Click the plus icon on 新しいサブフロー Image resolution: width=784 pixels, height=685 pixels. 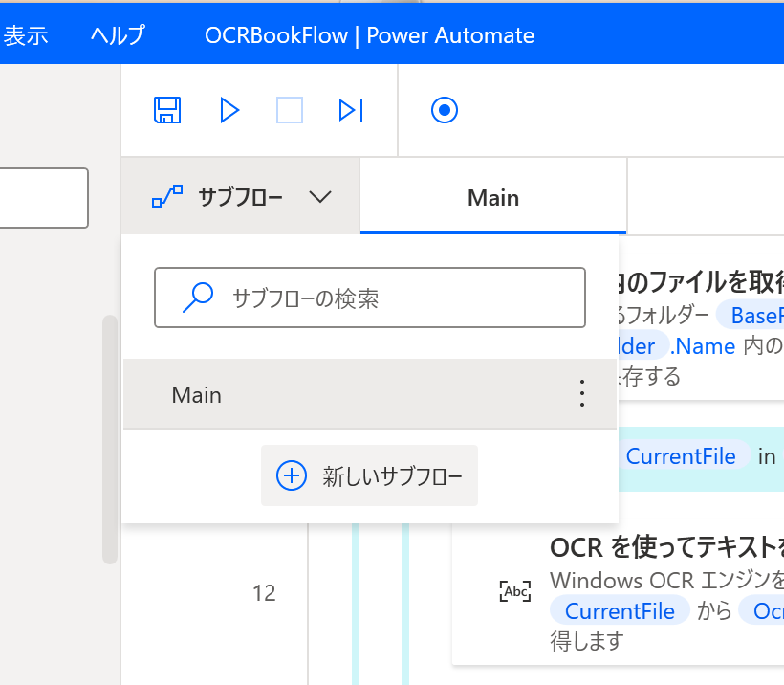pyautogui.click(x=291, y=475)
